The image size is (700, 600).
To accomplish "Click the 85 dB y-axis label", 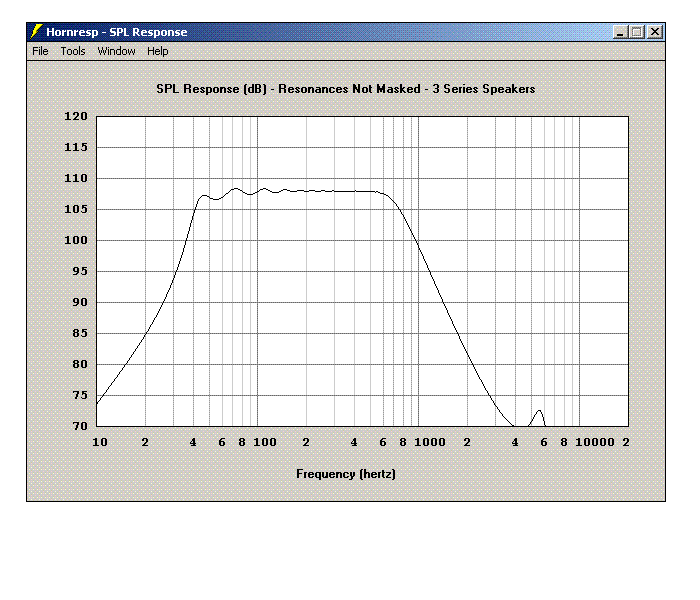I will click(x=80, y=333).
